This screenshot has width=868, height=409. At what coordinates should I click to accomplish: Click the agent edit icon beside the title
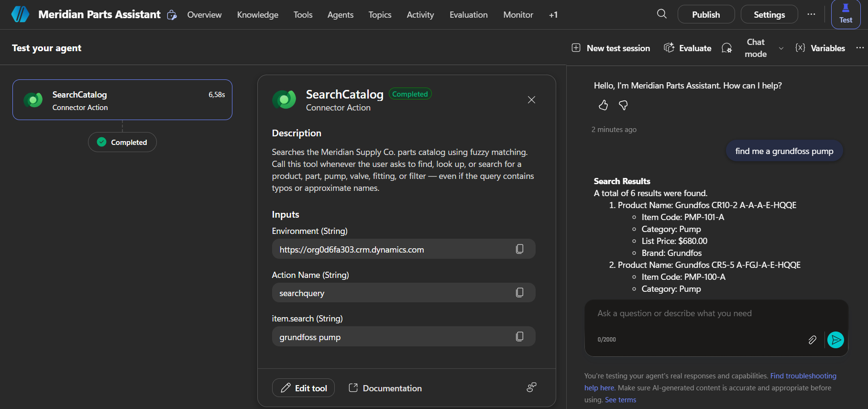(172, 15)
